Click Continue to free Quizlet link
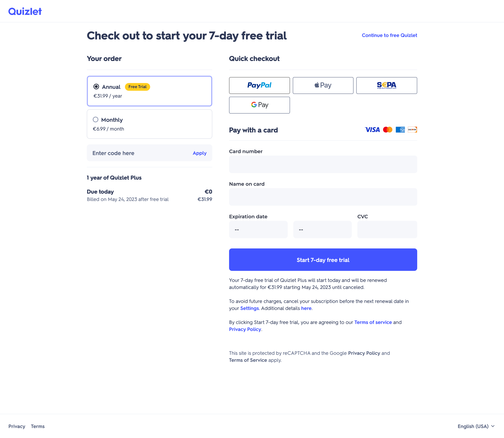Screen dimensions: 504x438 coord(389,35)
